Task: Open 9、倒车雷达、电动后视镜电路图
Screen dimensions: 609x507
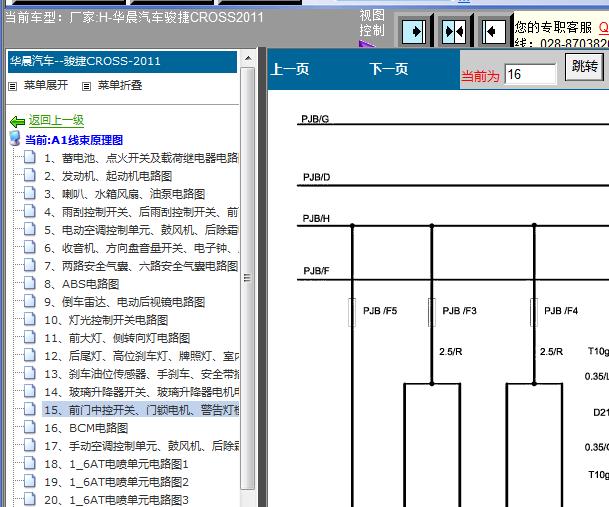Action: click(x=124, y=302)
